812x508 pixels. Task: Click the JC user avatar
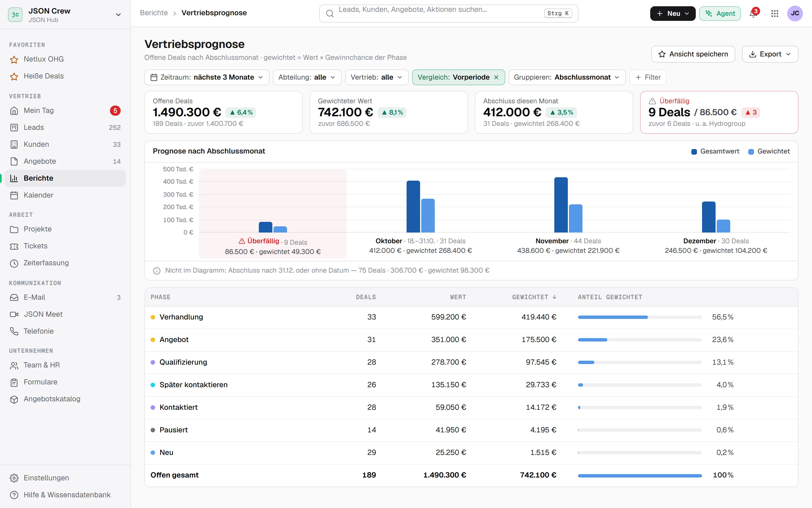coord(795,14)
